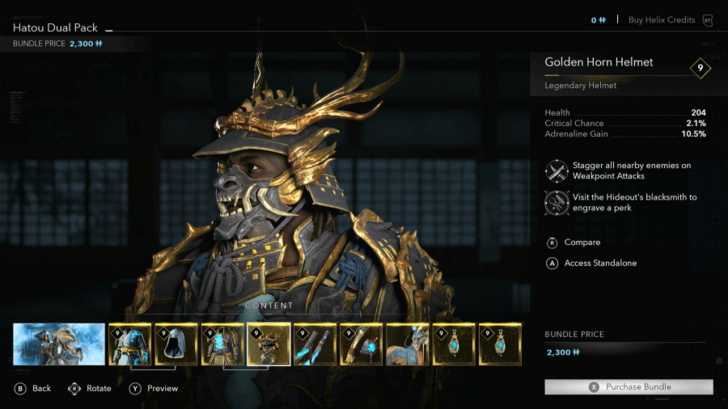This screenshot has width=728, height=409.
Task: Click the Adrenaline Gain 10.5% stat row
Action: click(625, 134)
